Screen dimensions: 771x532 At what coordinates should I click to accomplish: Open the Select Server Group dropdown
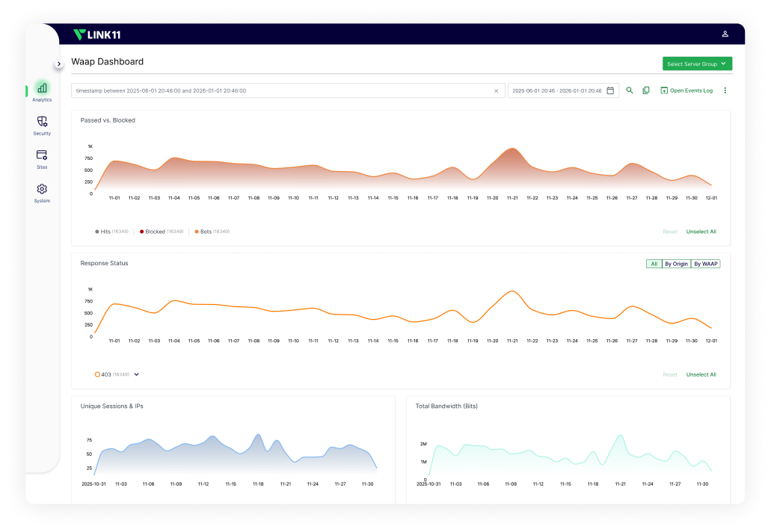[x=697, y=64]
